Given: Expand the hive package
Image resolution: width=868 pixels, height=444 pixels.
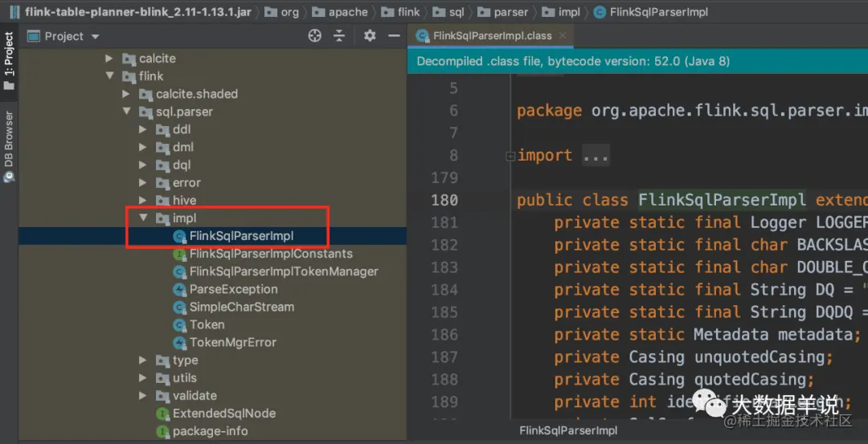Looking at the screenshot, I should pos(143,200).
